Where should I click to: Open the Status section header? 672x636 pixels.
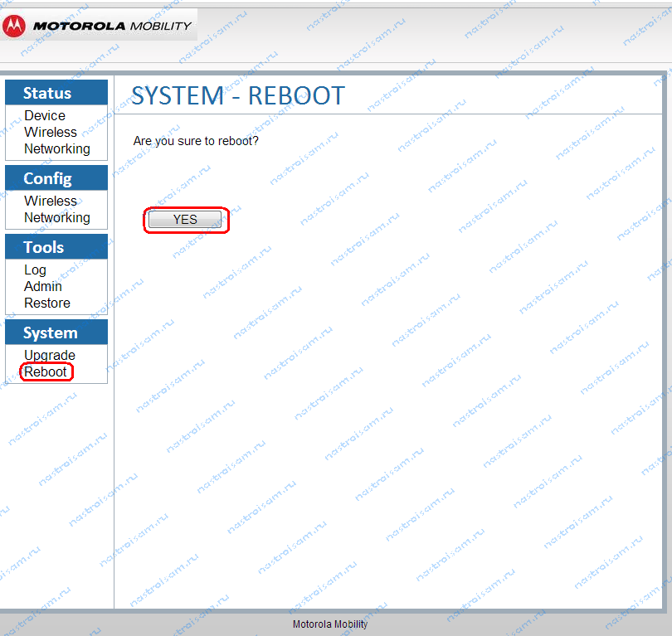(47, 93)
